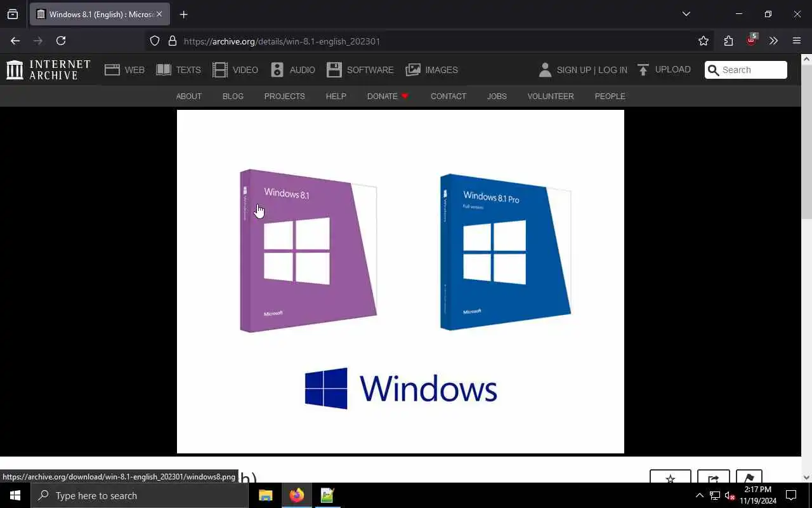Share this item with share button
This screenshot has width=812, height=508.
pos(713,477)
